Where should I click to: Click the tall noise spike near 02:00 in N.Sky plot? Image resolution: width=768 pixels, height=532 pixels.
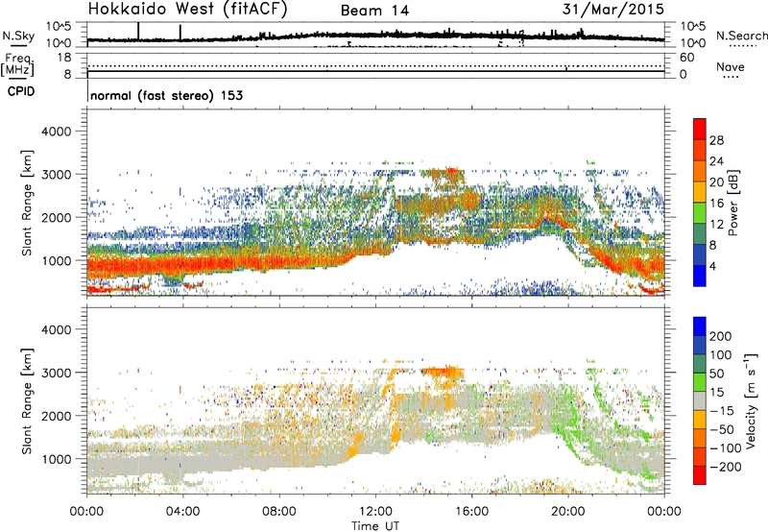pos(138,31)
